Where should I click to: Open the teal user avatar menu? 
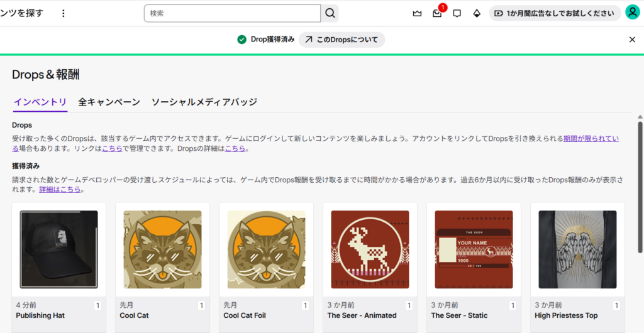[633, 13]
